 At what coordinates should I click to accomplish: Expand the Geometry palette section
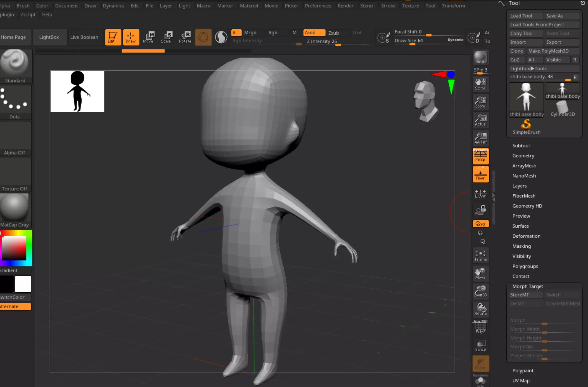[523, 156]
